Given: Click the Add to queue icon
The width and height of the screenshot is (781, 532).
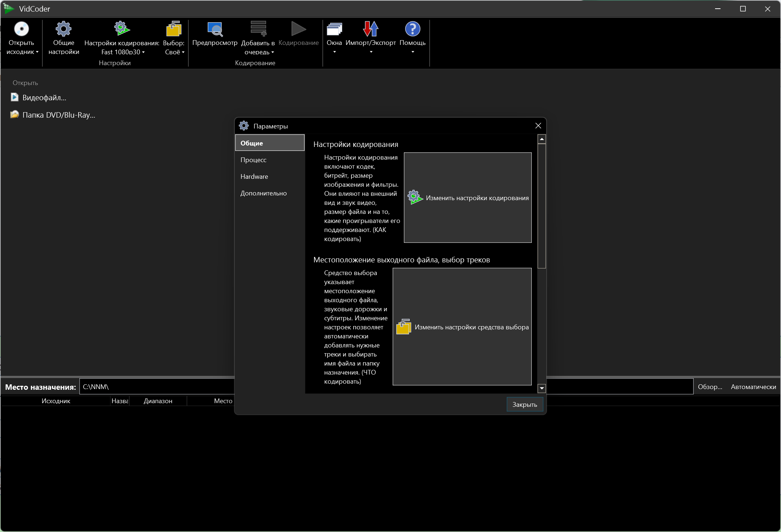Looking at the screenshot, I should [x=258, y=29].
